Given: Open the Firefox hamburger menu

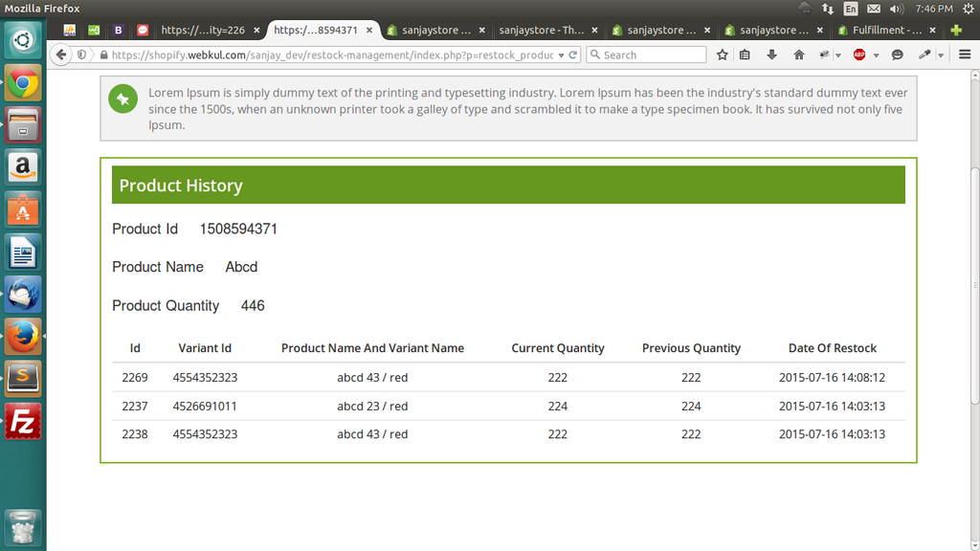Looking at the screenshot, I should (x=965, y=55).
